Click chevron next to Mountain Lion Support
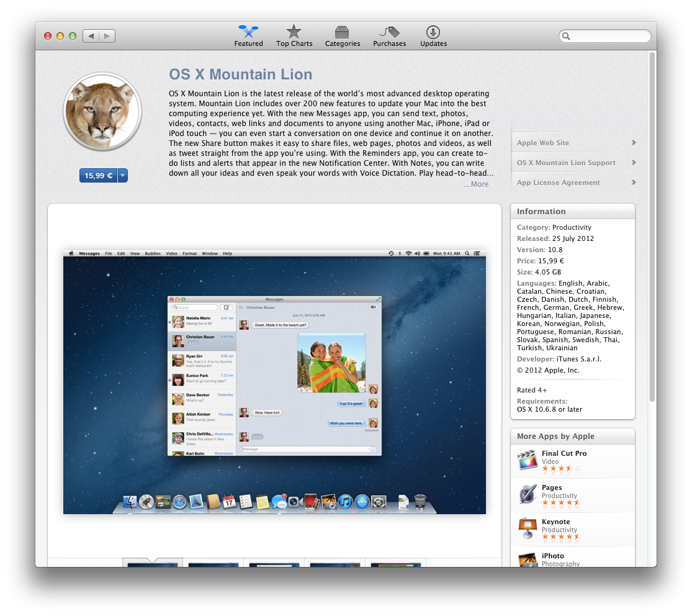This screenshot has height=616, width=692. [634, 162]
